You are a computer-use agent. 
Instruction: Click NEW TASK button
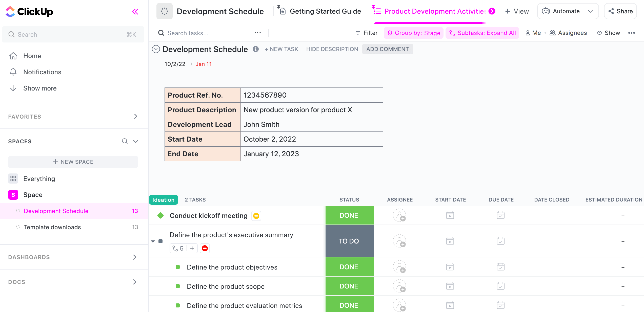[x=281, y=49]
